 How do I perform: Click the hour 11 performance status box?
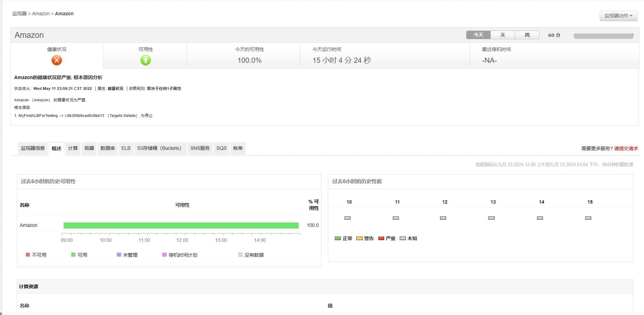coord(396,218)
